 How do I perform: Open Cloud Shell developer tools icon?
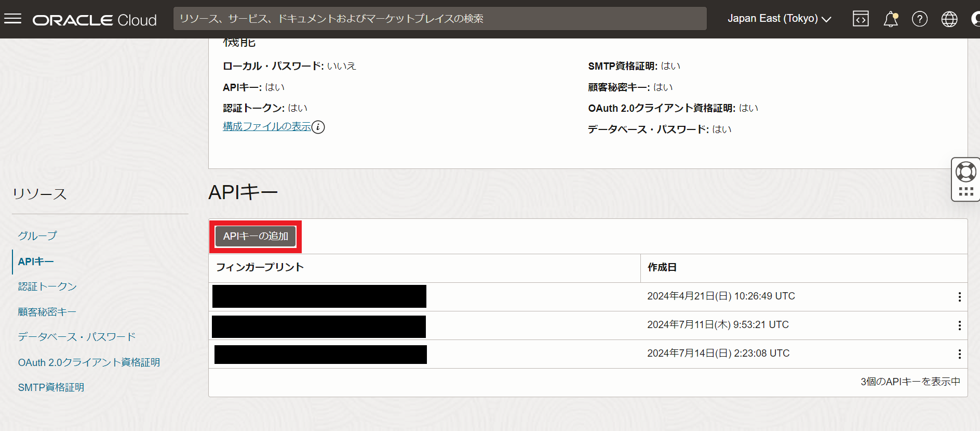pyautogui.click(x=861, y=19)
